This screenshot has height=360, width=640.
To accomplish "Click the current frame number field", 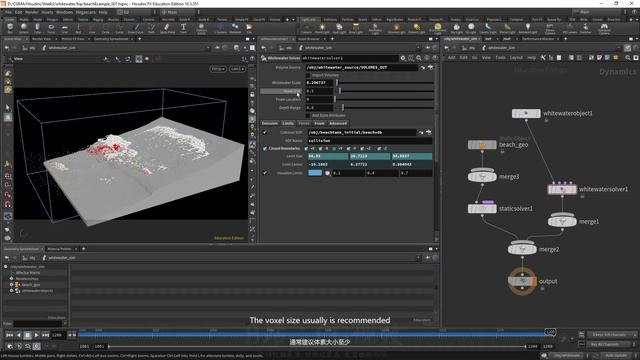I will 58,335.
